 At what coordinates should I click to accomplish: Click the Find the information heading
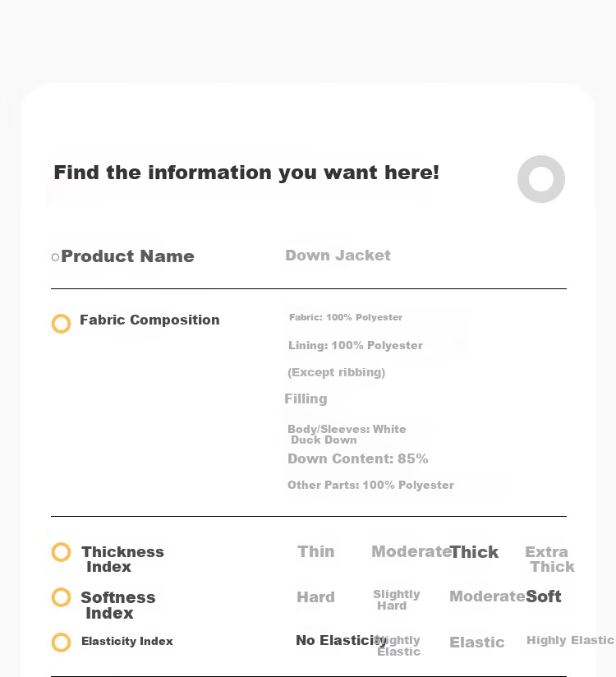(246, 173)
